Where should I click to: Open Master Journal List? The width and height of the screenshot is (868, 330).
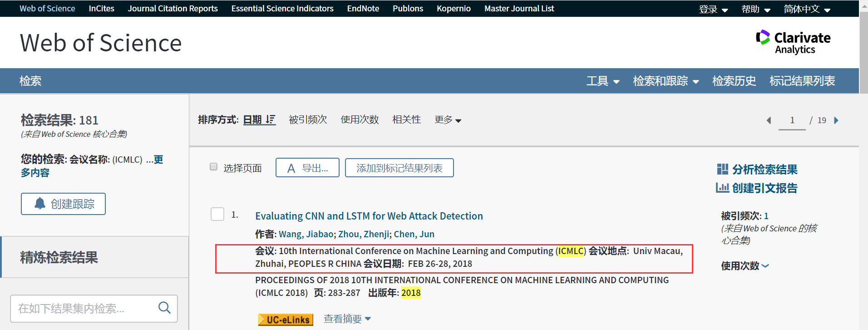click(x=519, y=9)
